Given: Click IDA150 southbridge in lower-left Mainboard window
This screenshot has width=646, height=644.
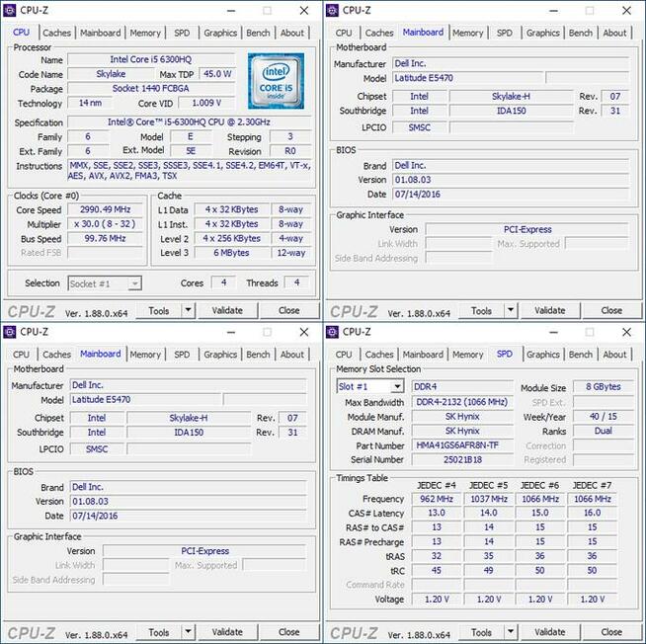Looking at the screenshot, I should (x=189, y=433).
